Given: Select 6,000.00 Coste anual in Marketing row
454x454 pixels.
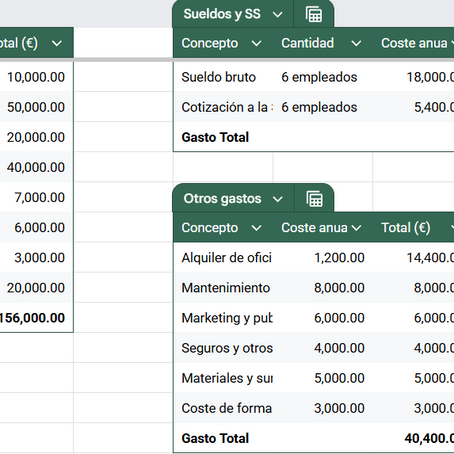Looking at the screenshot, I should tap(339, 318).
